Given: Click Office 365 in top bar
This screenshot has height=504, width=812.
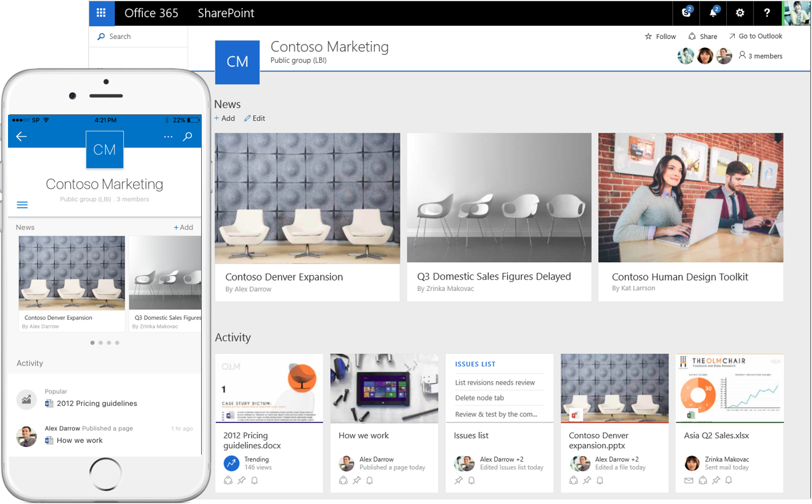Looking at the screenshot, I should tap(151, 13).
